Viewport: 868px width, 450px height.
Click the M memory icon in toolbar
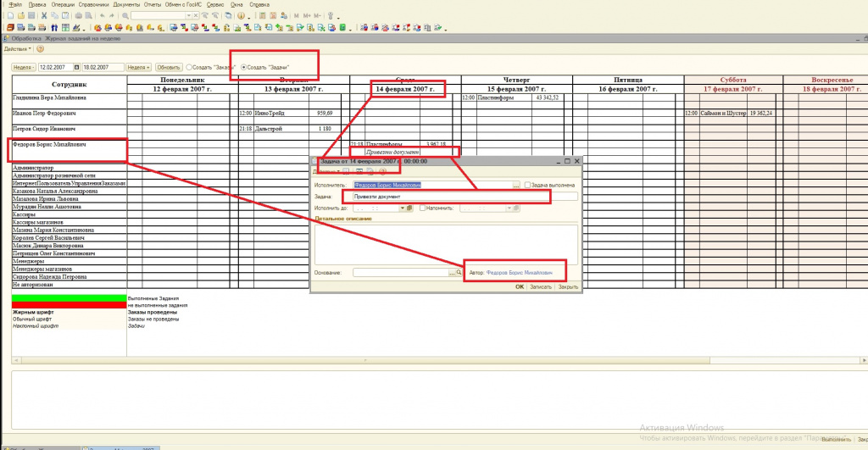coord(296,15)
